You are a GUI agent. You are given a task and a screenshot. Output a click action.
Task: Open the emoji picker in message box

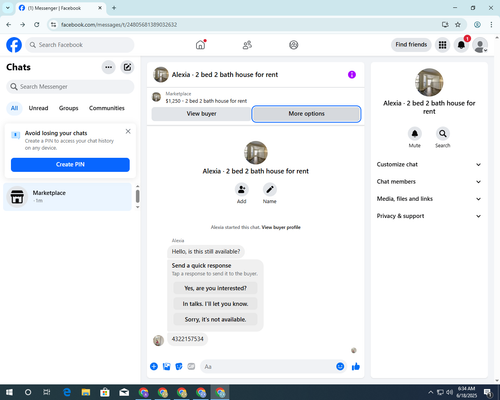click(340, 367)
